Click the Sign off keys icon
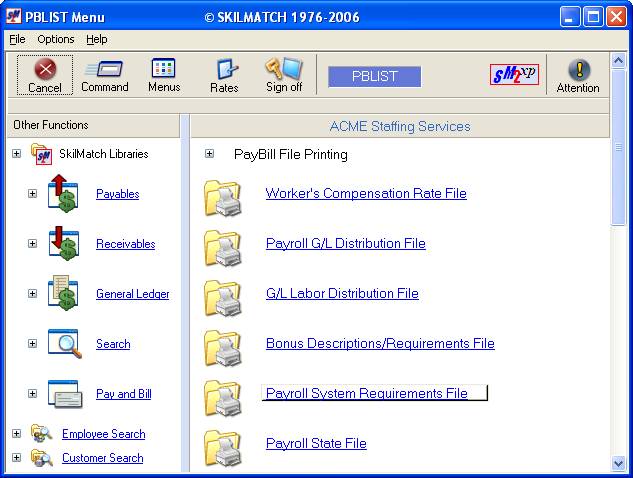633x478 pixels. pos(283,68)
